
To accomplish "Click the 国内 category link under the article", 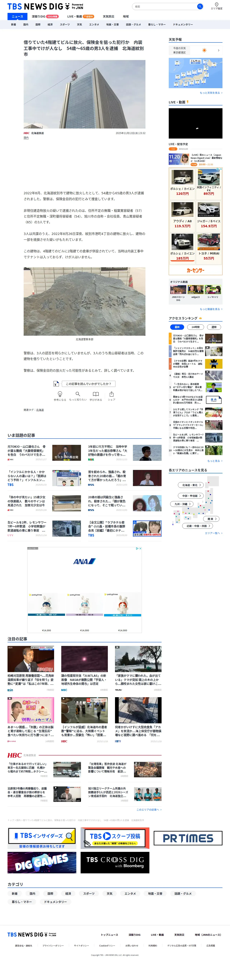I will (x=26, y=138).
